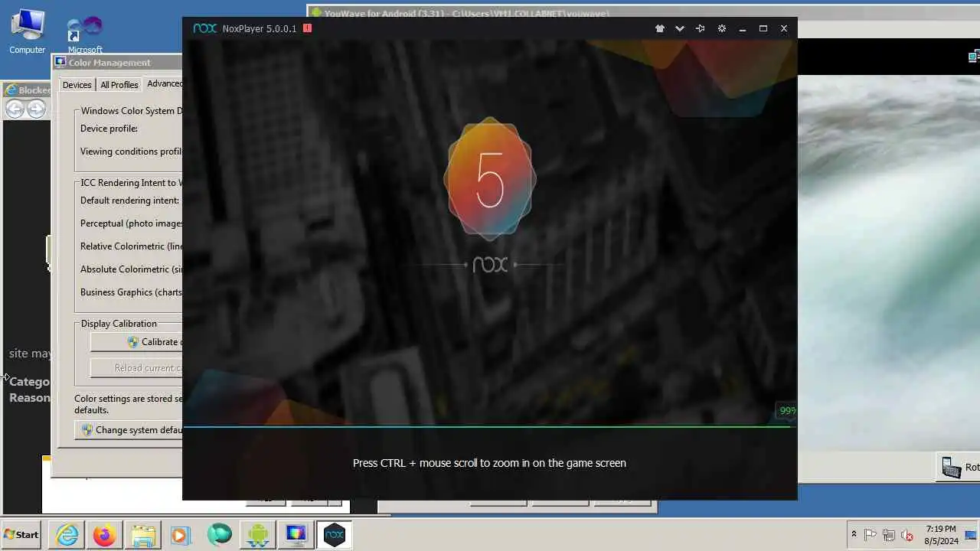
Task: Click the Perceptual (photo images) label
Action: 131,223
